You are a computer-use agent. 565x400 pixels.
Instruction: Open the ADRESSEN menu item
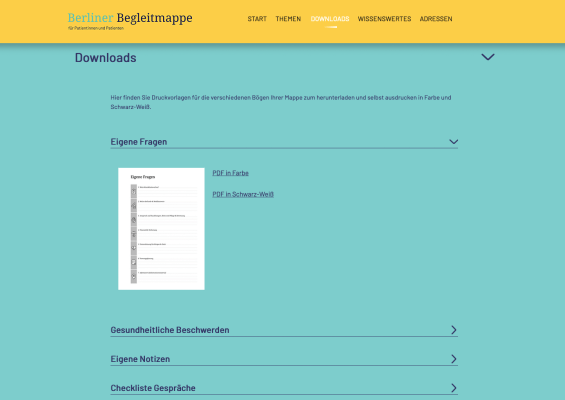pyautogui.click(x=436, y=19)
